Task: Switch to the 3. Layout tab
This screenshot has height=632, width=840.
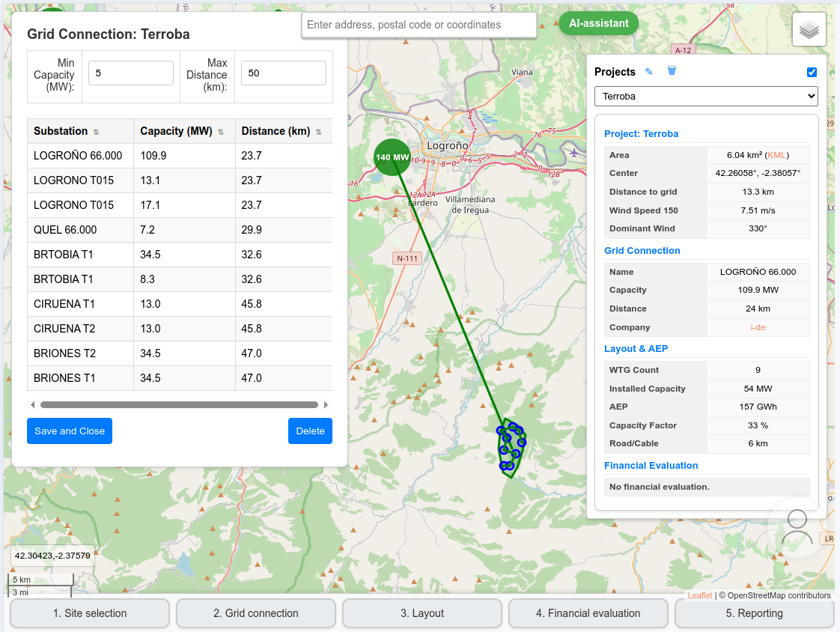Action: click(x=422, y=613)
